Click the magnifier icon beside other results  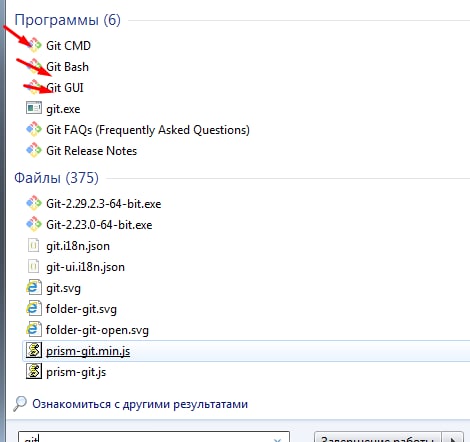pos(20,403)
